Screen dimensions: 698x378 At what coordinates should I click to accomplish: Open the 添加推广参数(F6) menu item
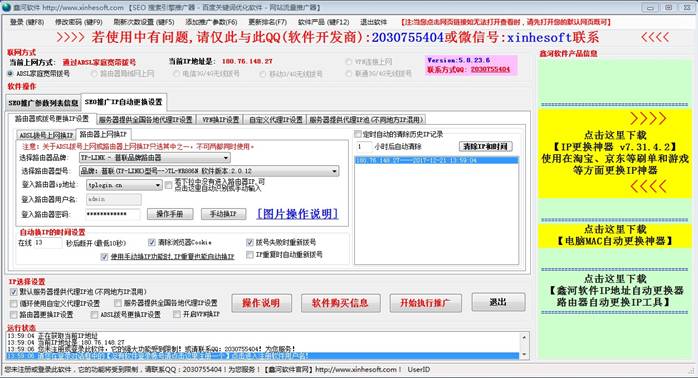point(211,22)
